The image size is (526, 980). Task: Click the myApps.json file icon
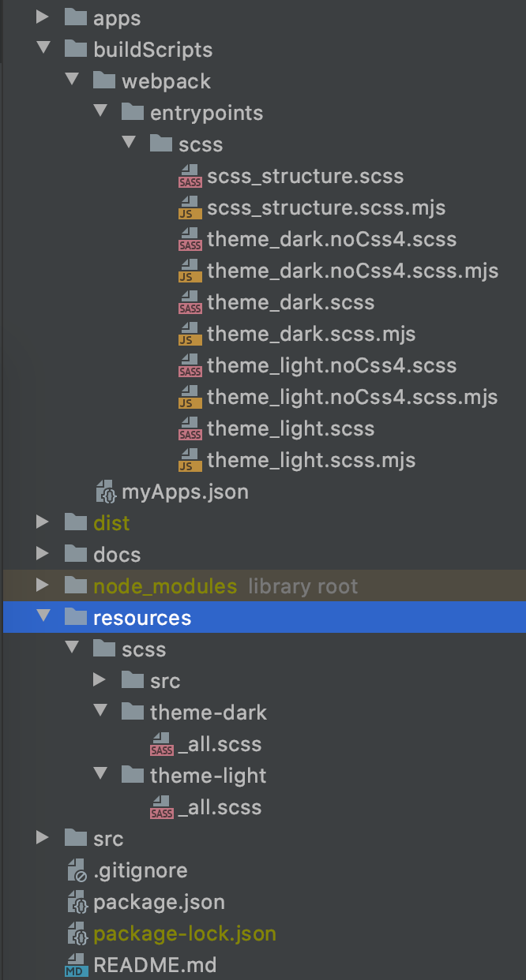coord(106,492)
